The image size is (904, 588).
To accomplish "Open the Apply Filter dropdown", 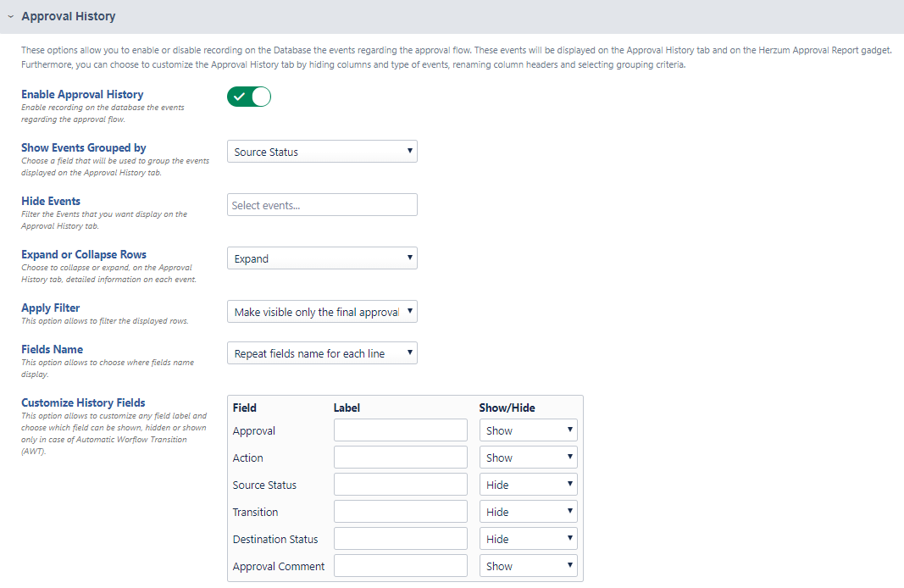I will point(322,312).
